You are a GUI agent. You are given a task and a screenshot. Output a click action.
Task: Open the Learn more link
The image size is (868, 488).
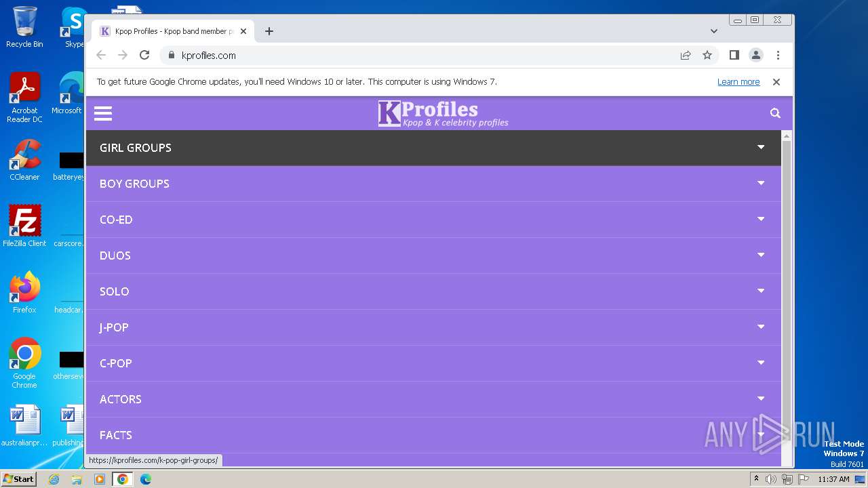click(x=738, y=82)
